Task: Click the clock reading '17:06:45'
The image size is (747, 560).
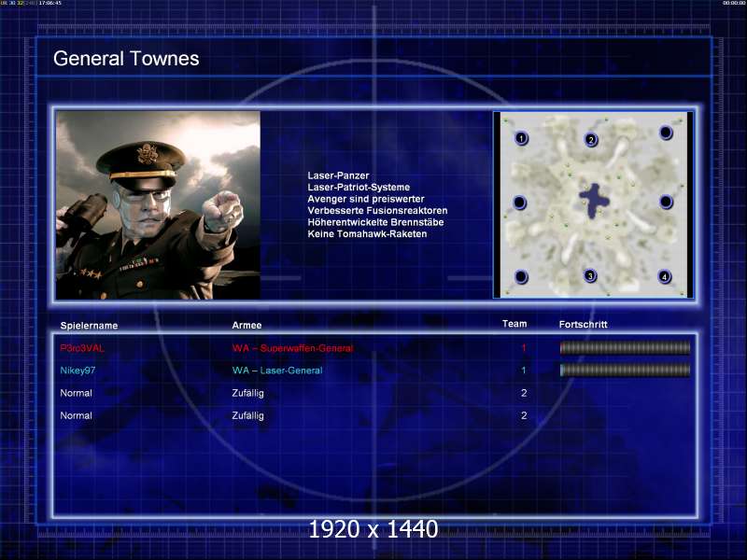Action: (x=50, y=3)
